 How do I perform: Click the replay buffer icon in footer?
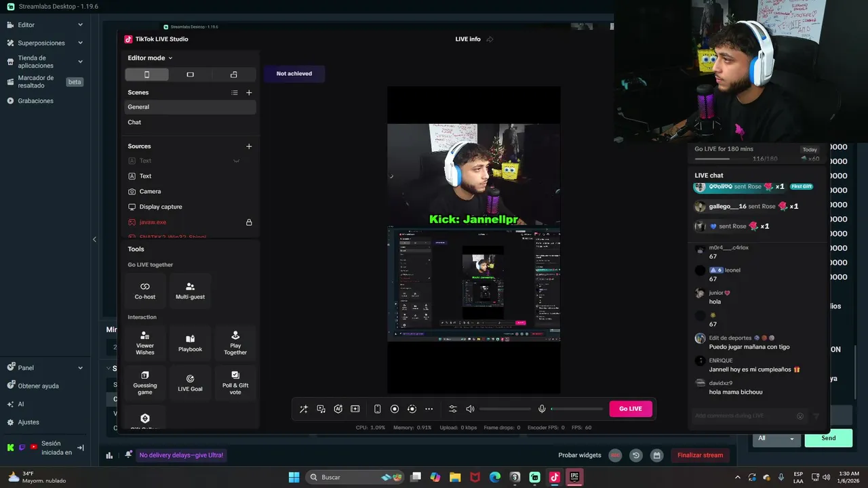tap(636, 455)
